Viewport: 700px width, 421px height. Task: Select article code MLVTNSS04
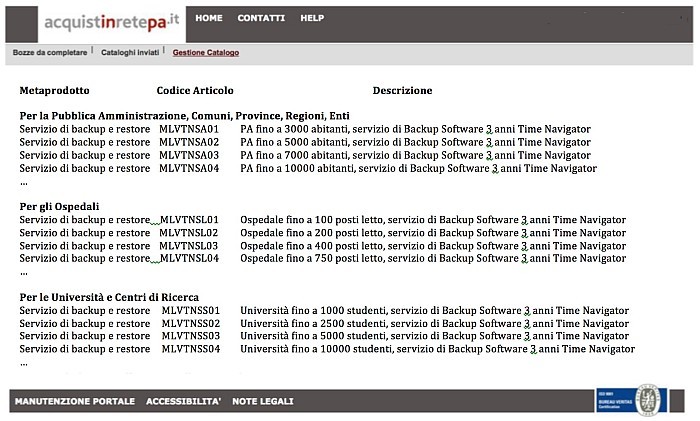pos(191,349)
